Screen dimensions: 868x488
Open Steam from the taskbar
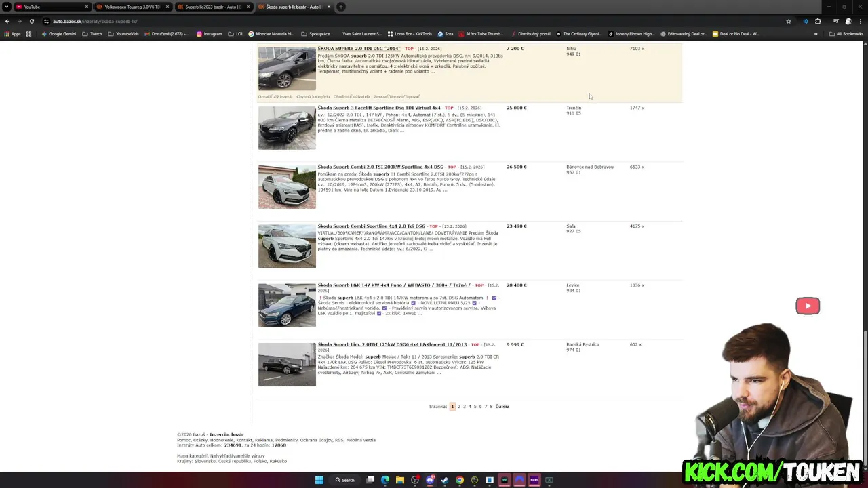tap(445, 480)
